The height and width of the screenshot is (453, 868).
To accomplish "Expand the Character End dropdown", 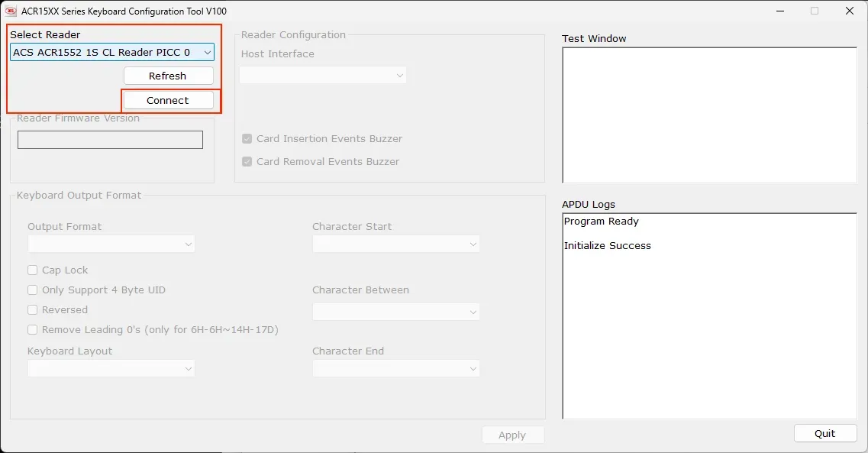I will click(395, 368).
